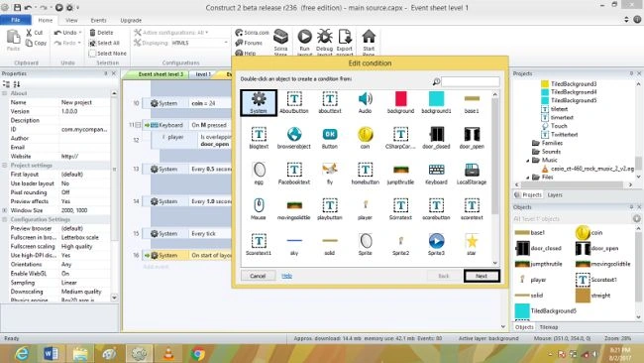Image resolution: width=644 pixels, height=363 pixels.
Task: Open the View ribbon tab
Action: 71,20
